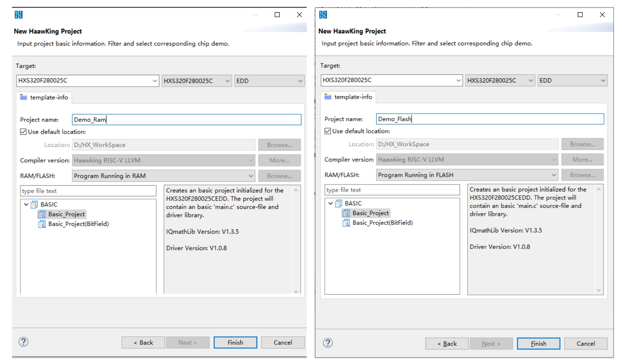Select Basic_Project(BitField) in the Demo_Flash dialog

tap(382, 223)
